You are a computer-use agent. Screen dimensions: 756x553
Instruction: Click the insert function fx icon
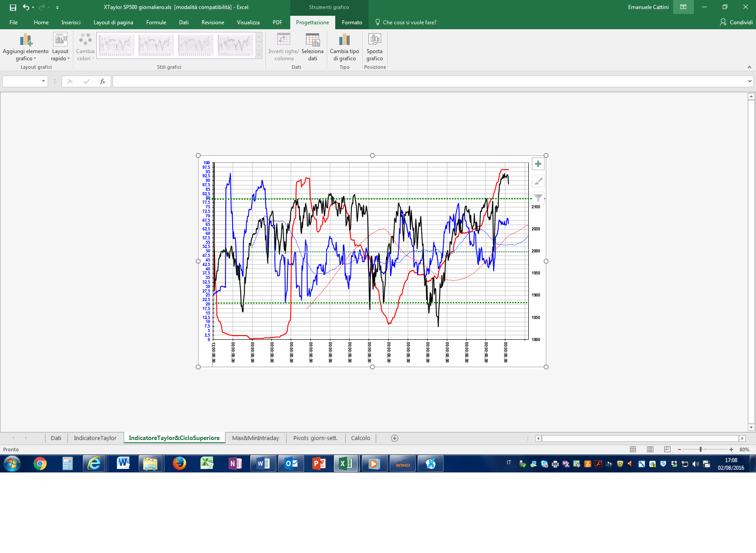point(103,81)
